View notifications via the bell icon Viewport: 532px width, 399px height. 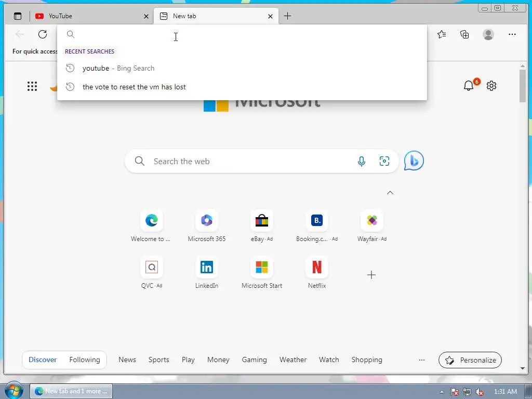[x=469, y=86]
